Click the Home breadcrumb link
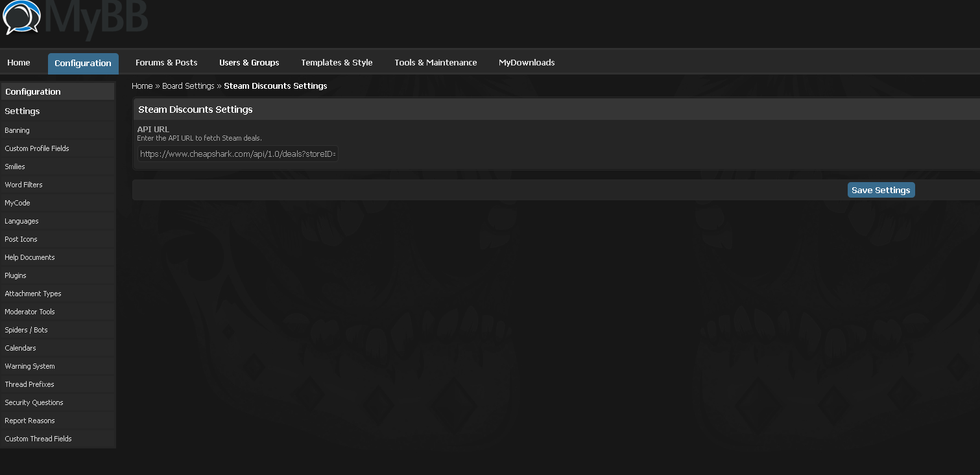Image resolution: width=980 pixels, height=475 pixels. tap(141, 86)
